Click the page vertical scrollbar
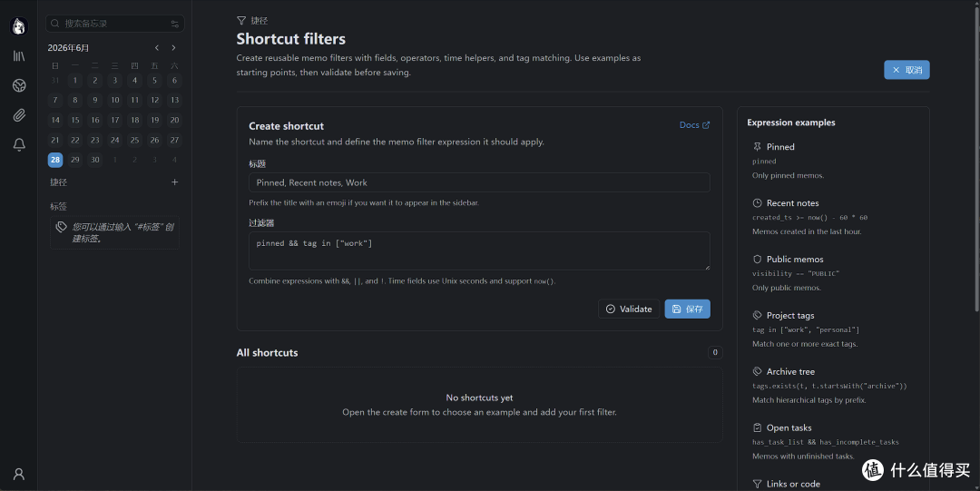Viewport: 980px width, 491px height. [977, 156]
